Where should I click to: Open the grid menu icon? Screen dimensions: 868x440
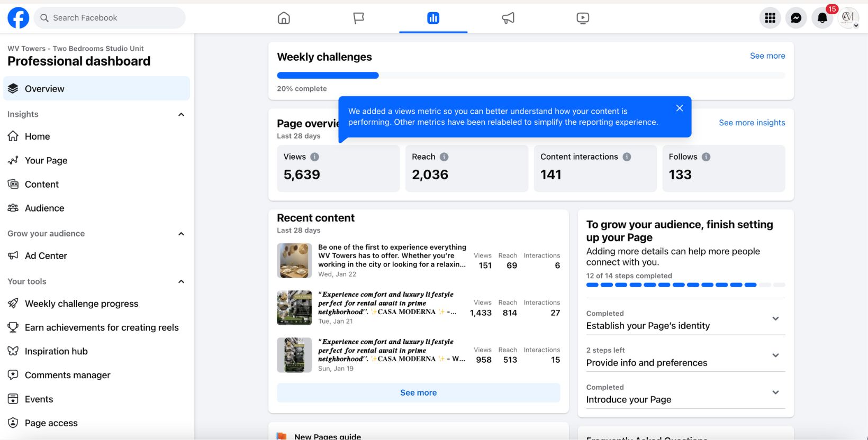pyautogui.click(x=770, y=18)
